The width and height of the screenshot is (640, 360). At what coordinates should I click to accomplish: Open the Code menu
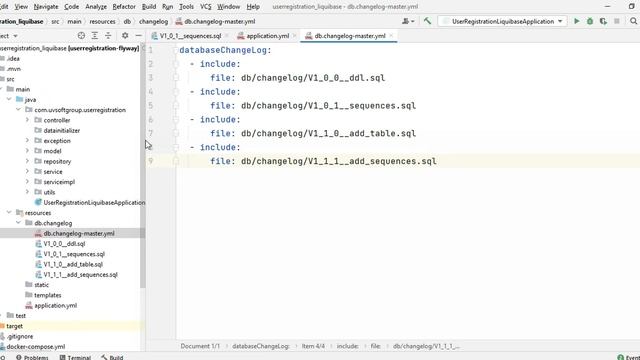pos(71,7)
